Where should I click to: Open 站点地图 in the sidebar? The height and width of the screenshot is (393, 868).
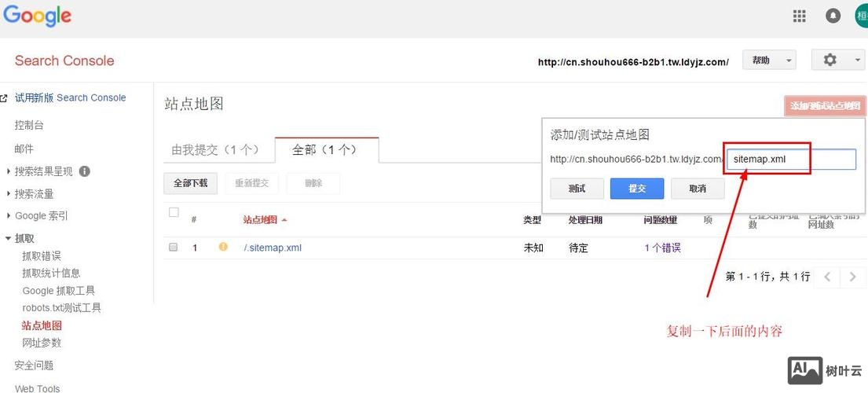pos(42,325)
